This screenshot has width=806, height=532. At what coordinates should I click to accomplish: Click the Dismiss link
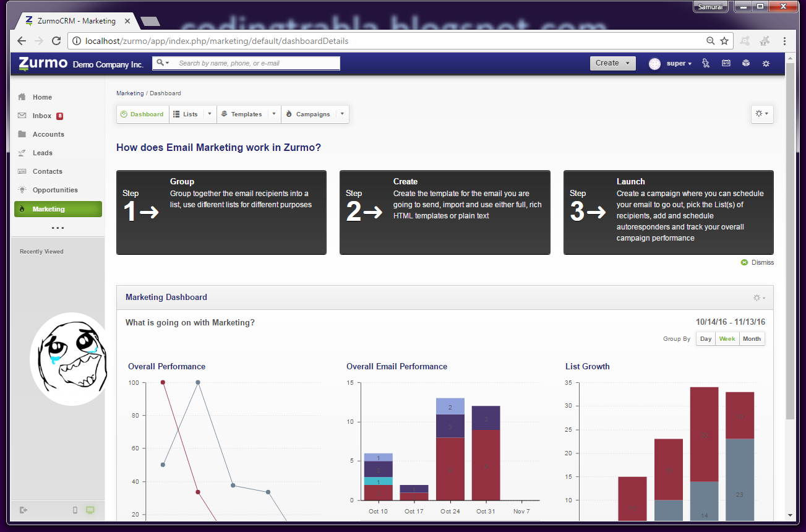click(x=763, y=262)
